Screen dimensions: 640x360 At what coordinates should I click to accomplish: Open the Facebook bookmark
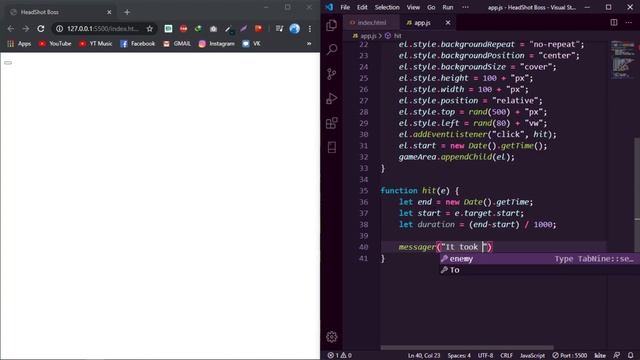pos(138,44)
